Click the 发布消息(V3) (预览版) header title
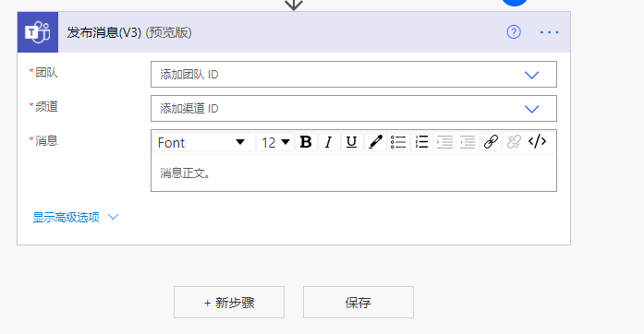This screenshot has width=644, height=334. [x=129, y=32]
